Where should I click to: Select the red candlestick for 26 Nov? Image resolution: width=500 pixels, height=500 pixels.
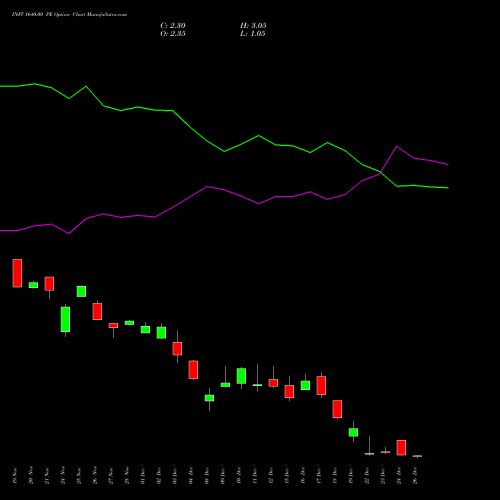click(97, 311)
